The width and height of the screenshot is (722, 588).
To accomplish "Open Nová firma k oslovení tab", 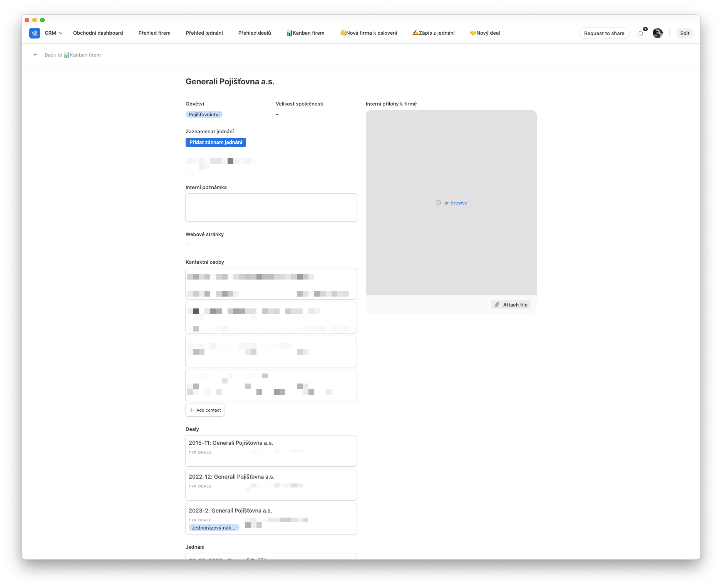I will [369, 33].
